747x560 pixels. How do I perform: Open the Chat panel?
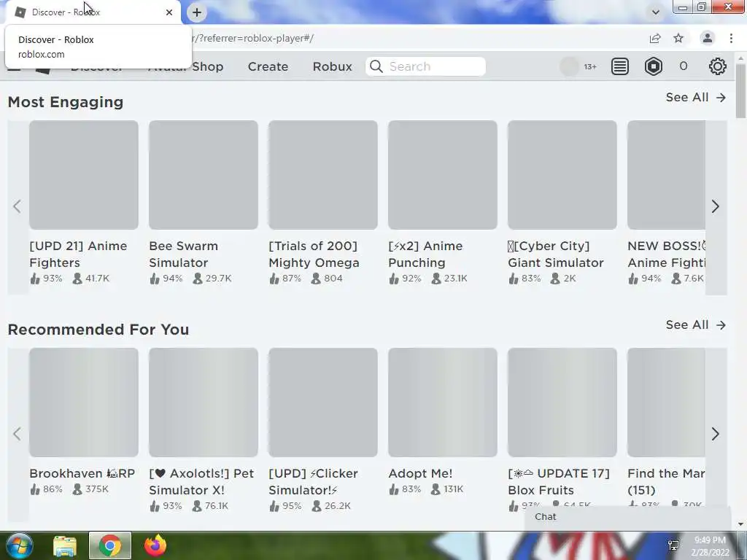pos(628,517)
